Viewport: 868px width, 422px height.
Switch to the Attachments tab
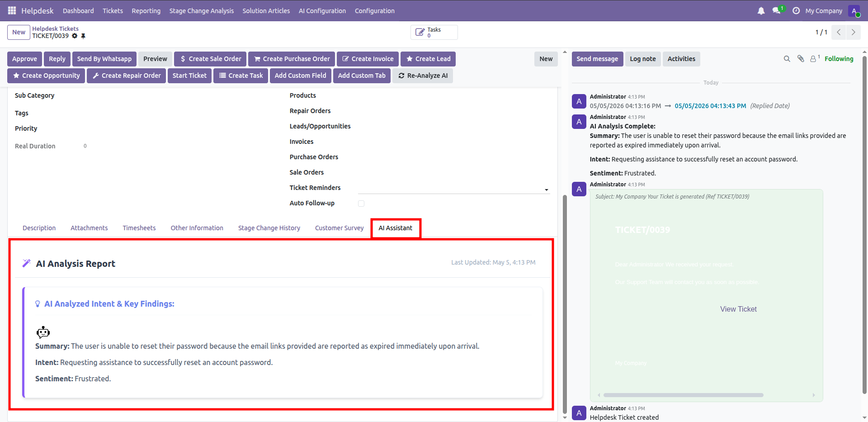[x=89, y=228]
